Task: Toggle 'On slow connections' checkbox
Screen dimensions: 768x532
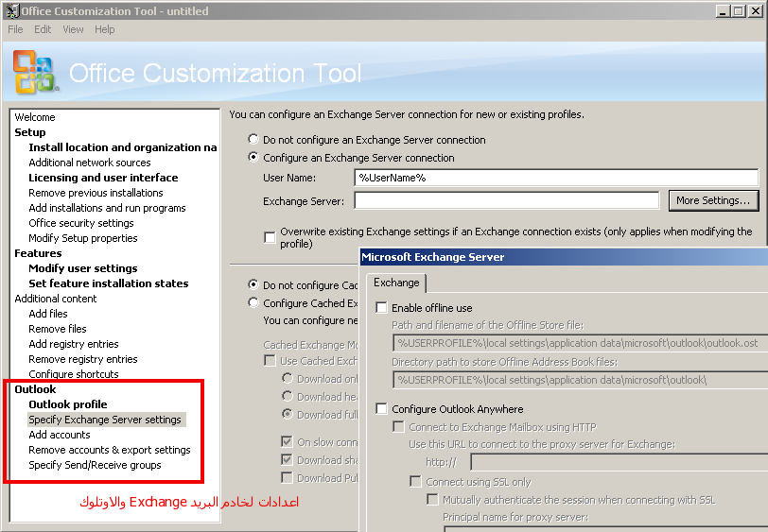Action: (287, 442)
